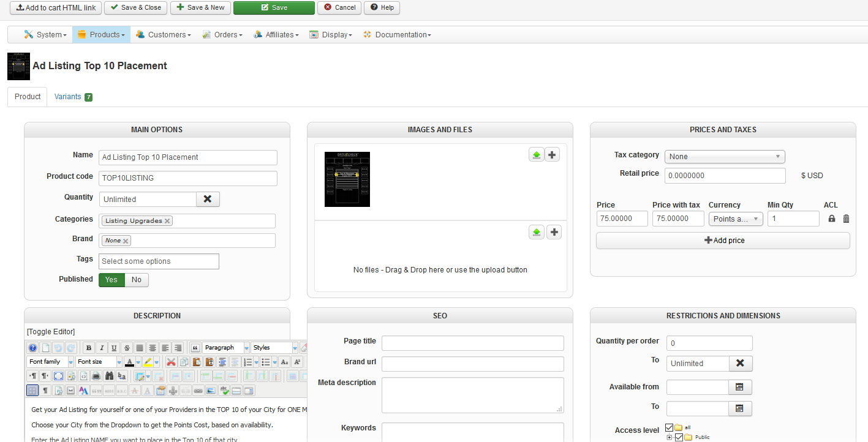Click the binoculars find icon in the editor
The height and width of the screenshot is (442, 868).
[x=109, y=376]
